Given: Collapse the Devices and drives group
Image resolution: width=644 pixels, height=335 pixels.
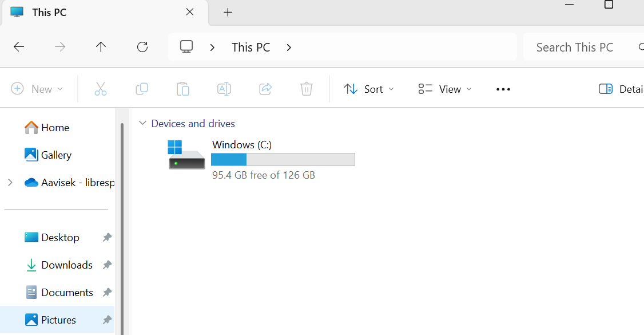Looking at the screenshot, I should [x=142, y=123].
